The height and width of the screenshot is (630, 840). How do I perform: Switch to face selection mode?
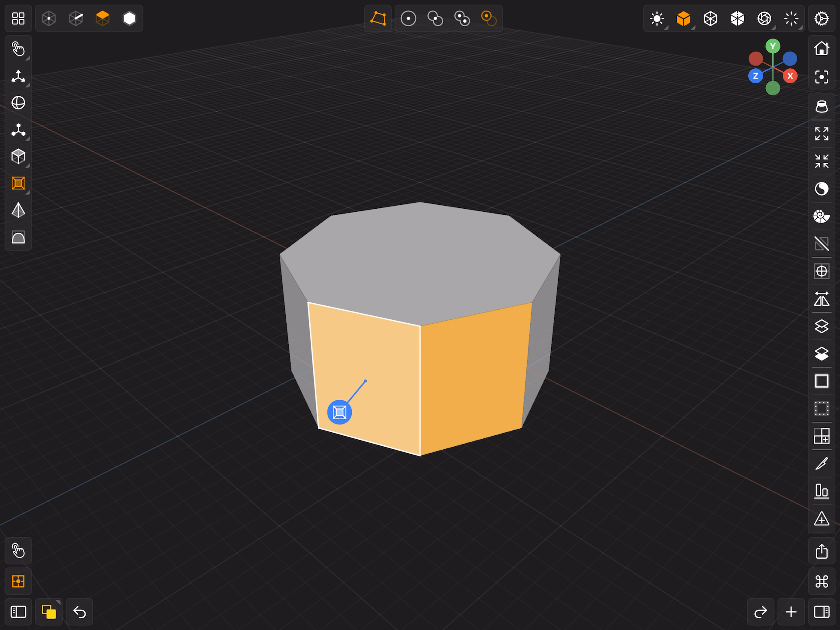102,18
